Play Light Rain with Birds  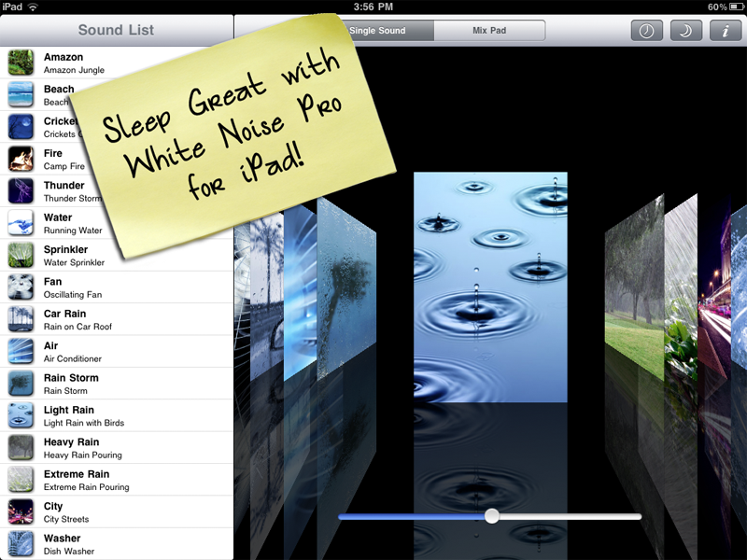pyautogui.click(x=117, y=415)
